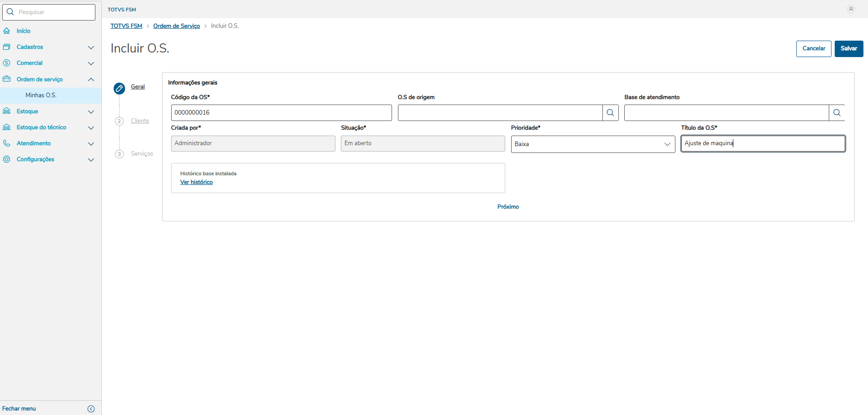Viewport: 868px width, 415px height.
Task: Click the Código da OS input field
Action: pyautogui.click(x=281, y=113)
